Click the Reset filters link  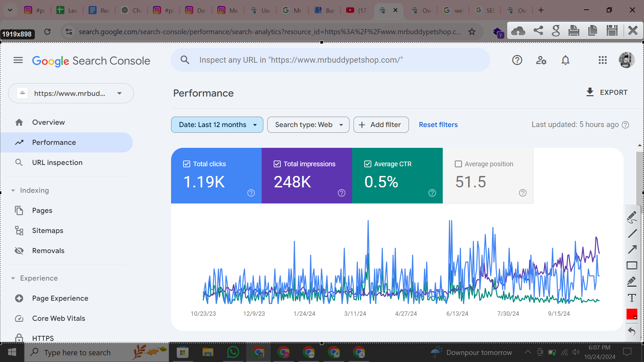point(438,125)
